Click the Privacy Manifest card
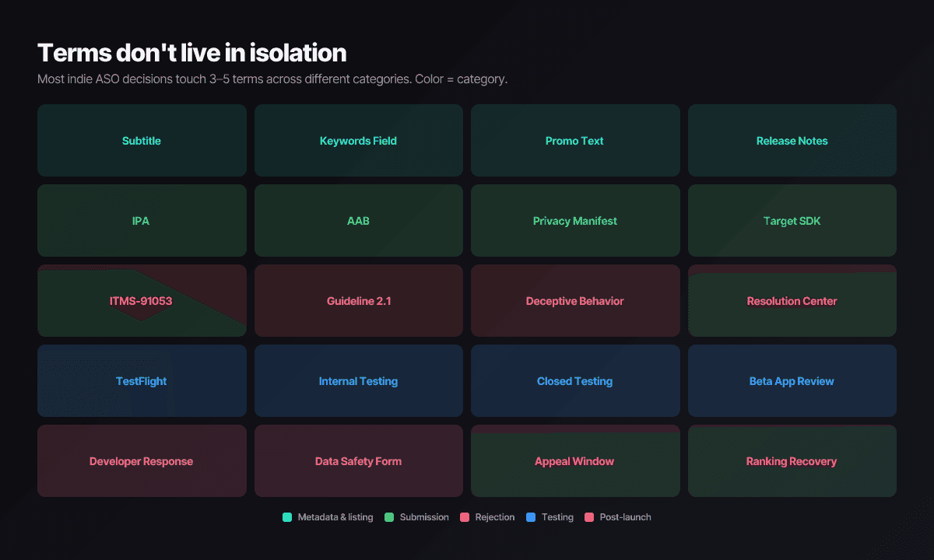The height and width of the screenshot is (560, 934). pyautogui.click(x=575, y=221)
